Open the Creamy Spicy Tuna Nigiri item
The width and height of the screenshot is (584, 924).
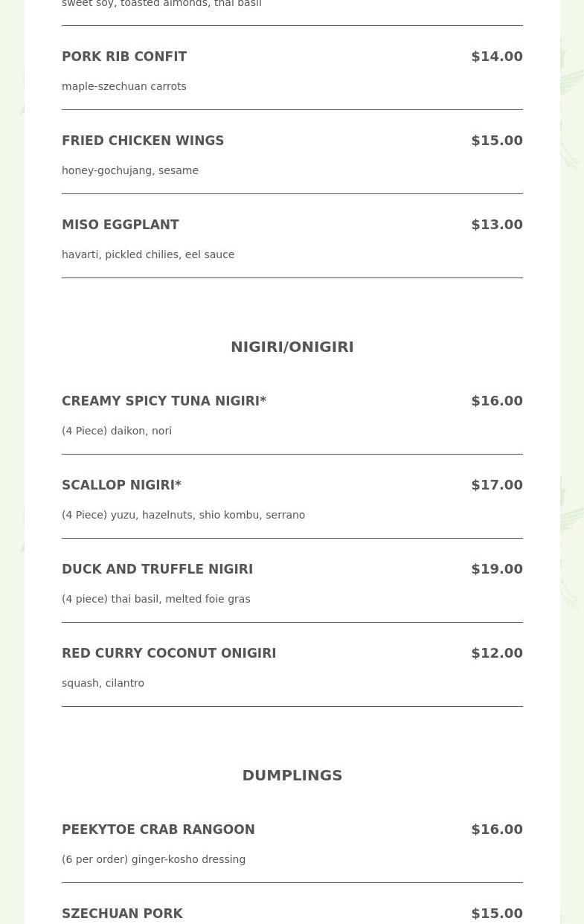(164, 401)
